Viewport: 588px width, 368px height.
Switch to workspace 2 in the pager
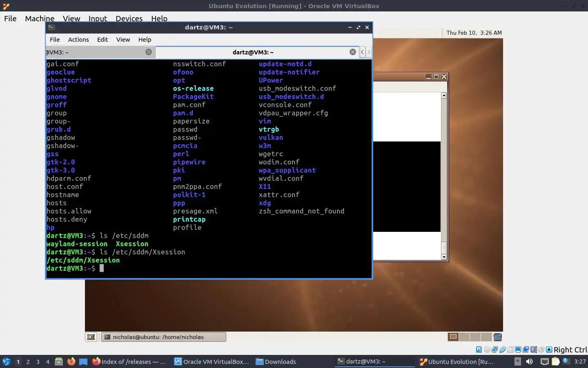(28, 361)
